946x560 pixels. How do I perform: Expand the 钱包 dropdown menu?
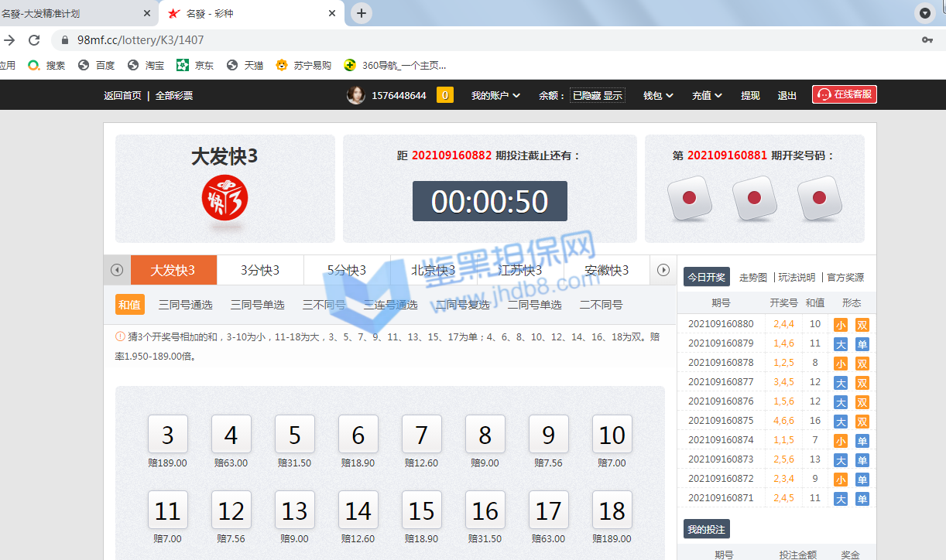click(x=658, y=95)
